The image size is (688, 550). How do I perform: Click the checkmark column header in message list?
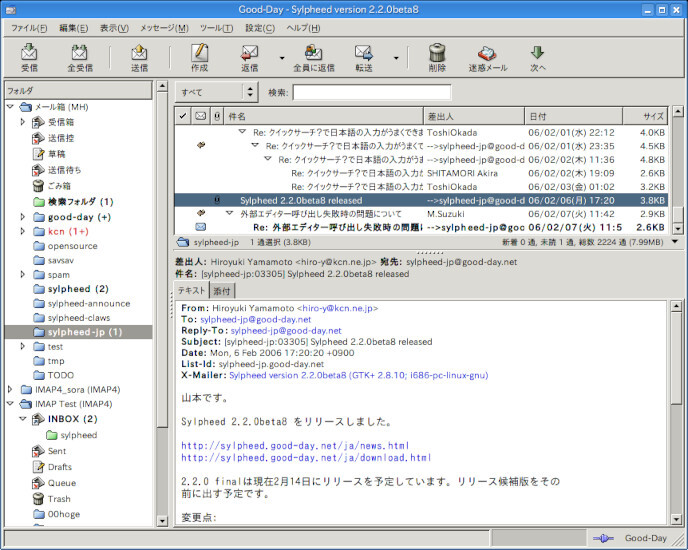click(x=181, y=116)
